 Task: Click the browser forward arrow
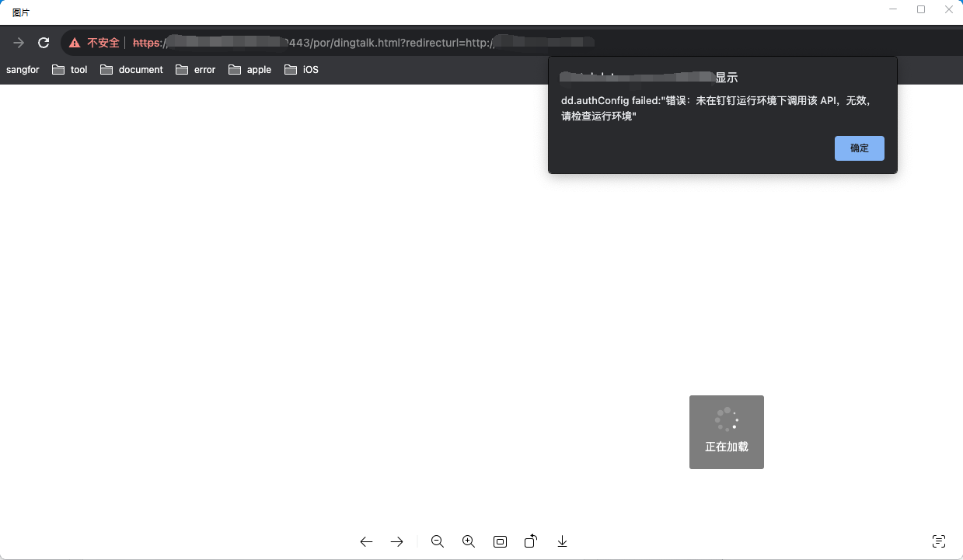[19, 43]
